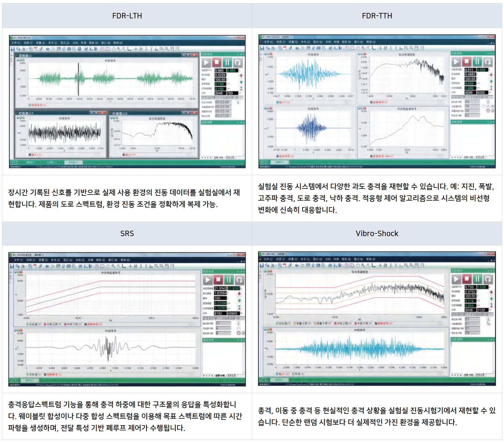Click the blue help icon in SRS toolbar
Screen dimensions: 504x443
coord(47,266)
